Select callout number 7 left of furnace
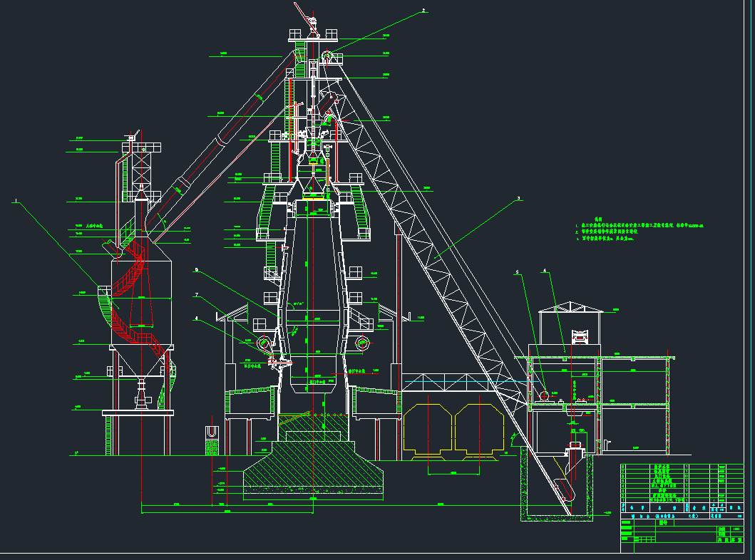 197,294
